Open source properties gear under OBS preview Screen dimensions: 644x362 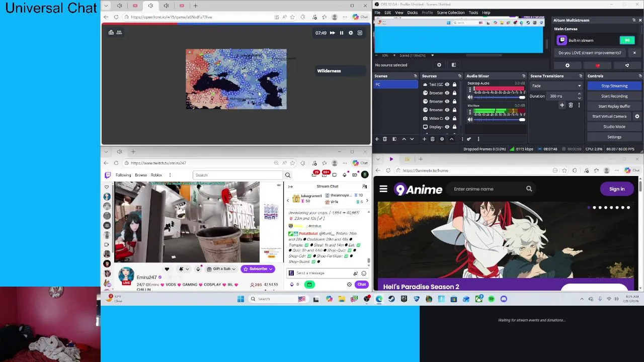439,65
